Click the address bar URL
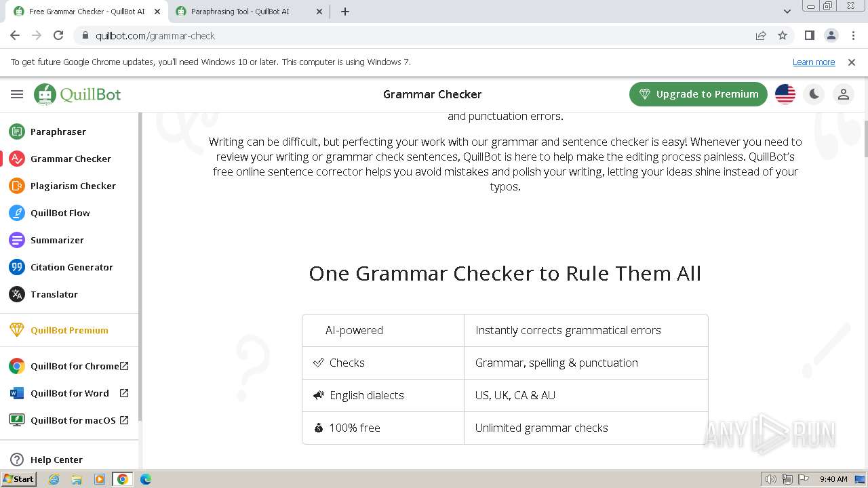The height and width of the screenshot is (488, 868). point(155,36)
